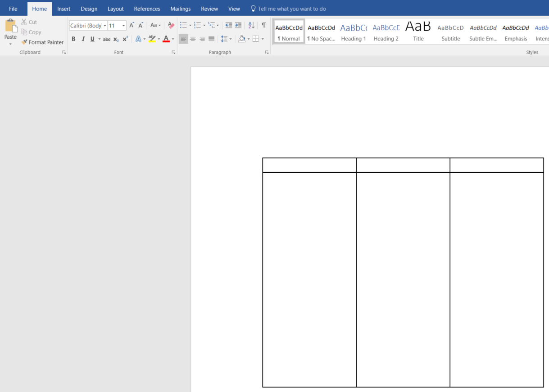Click the Tell Me lightbulb icon
This screenshot has height=392, width=549.
point(253,9)
